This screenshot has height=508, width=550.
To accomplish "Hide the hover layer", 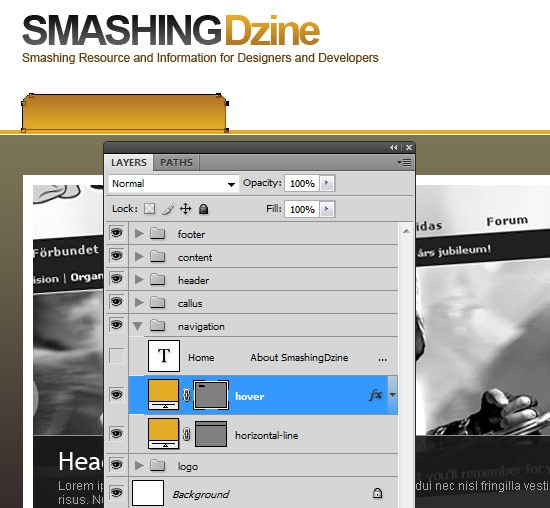I will click(x=116, y=395).
